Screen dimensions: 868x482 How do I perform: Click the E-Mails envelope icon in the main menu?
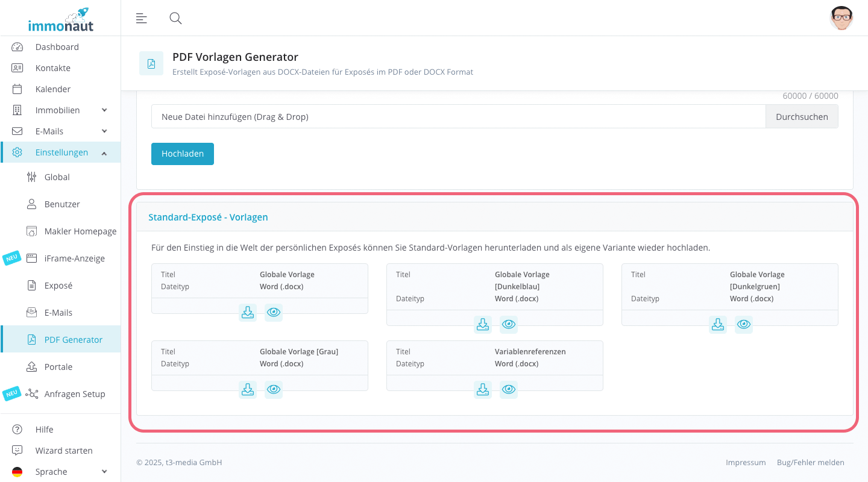click(17, 131)
